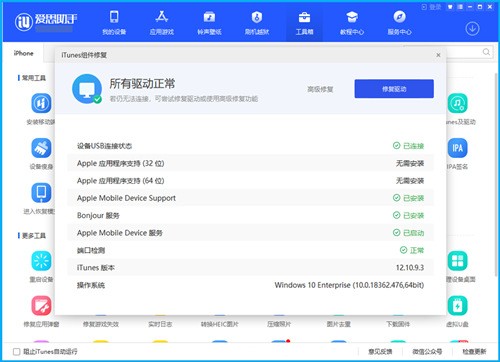Open 应用游戏 app store section
Viewport: 500px width, 362px height.
pos(162,23)
